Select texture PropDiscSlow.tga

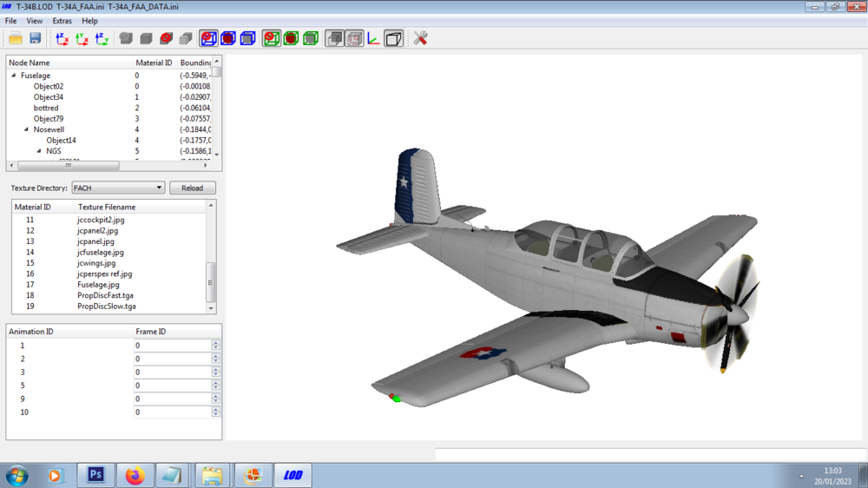(x=106, y=307)
